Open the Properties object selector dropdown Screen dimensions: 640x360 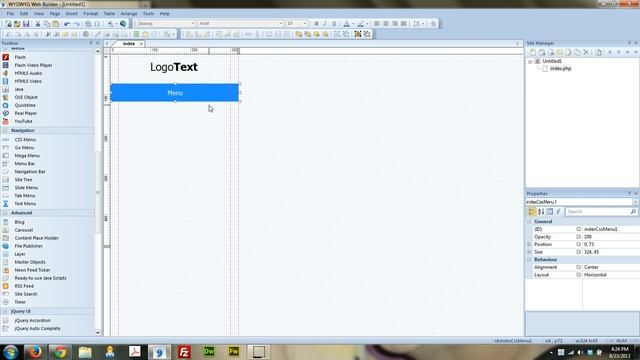click(636, 202)
